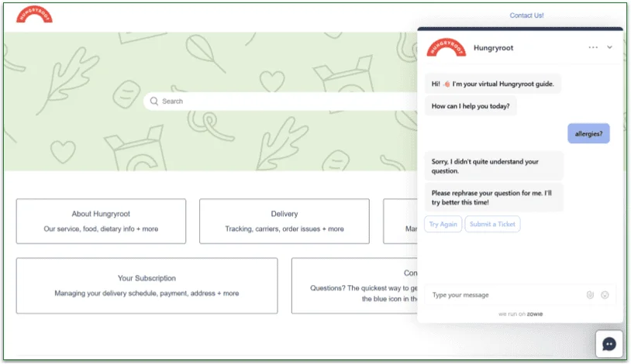Click the 'we run on zowie' footer text

click(x=520, y=314)
